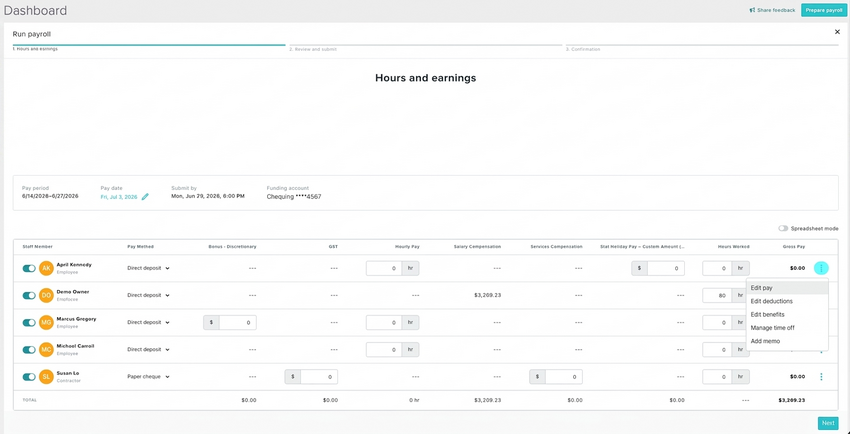Click the Chequing ****4567 funding account text

tap(294, 197)
